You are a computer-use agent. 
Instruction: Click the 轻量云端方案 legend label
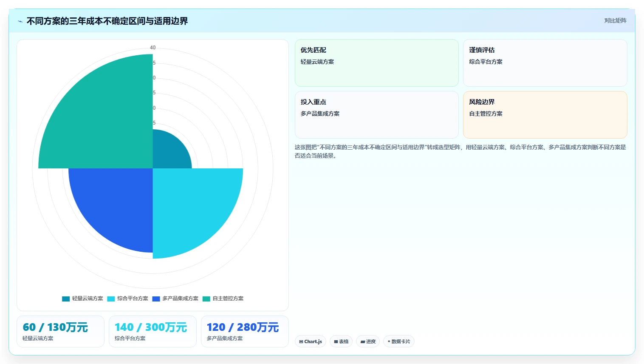88,299
